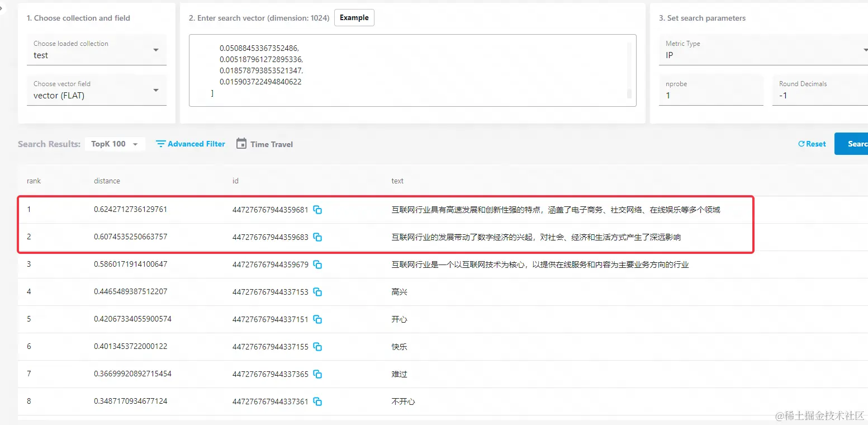
Task: Click id text 447276767944337365
Action: tap(271, 374)
